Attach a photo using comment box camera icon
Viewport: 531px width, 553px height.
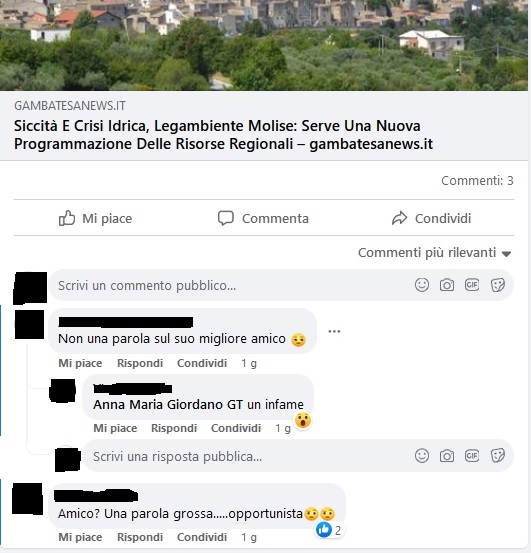(447, 285)
